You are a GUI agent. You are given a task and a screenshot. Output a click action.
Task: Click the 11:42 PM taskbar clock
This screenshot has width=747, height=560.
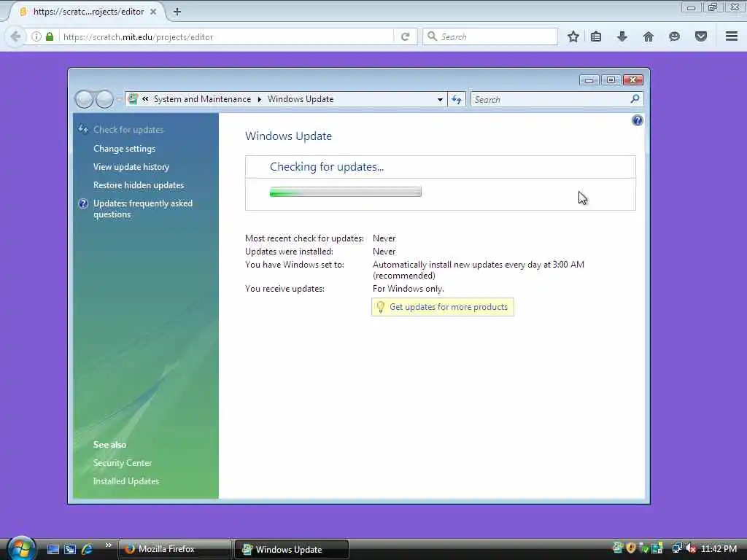pos(719,549)
